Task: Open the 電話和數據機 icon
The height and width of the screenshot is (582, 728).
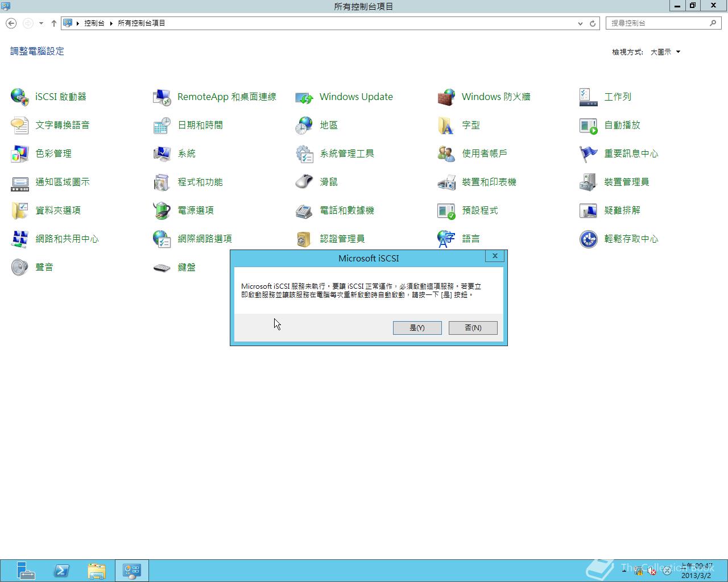Action: click(304, 210)
